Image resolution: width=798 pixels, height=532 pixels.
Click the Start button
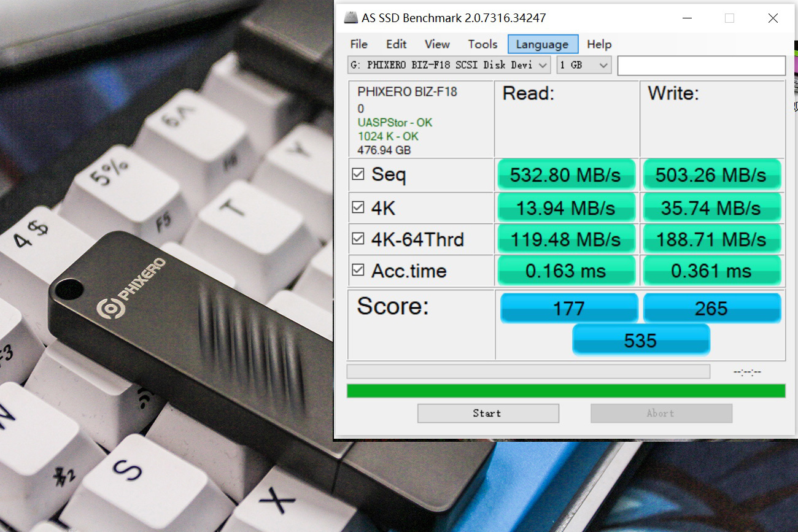point(488,414)
